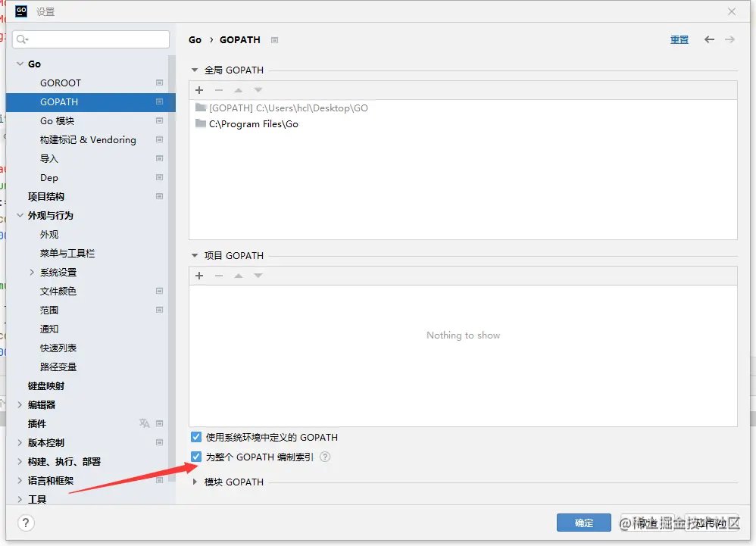This screenshot has height=546, width=756.
Task: Expand the 构建、执行、部署 tree node
Action: pos(20,462)
